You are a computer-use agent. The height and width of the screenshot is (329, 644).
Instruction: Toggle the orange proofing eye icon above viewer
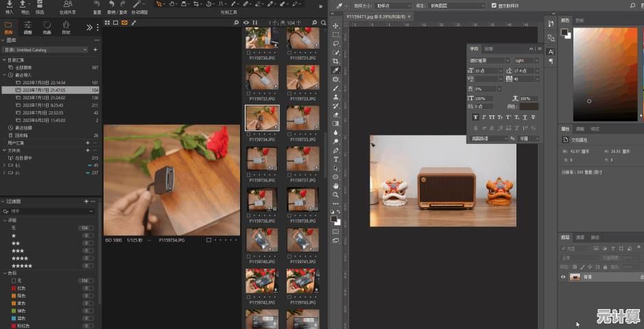pos(124,23)
